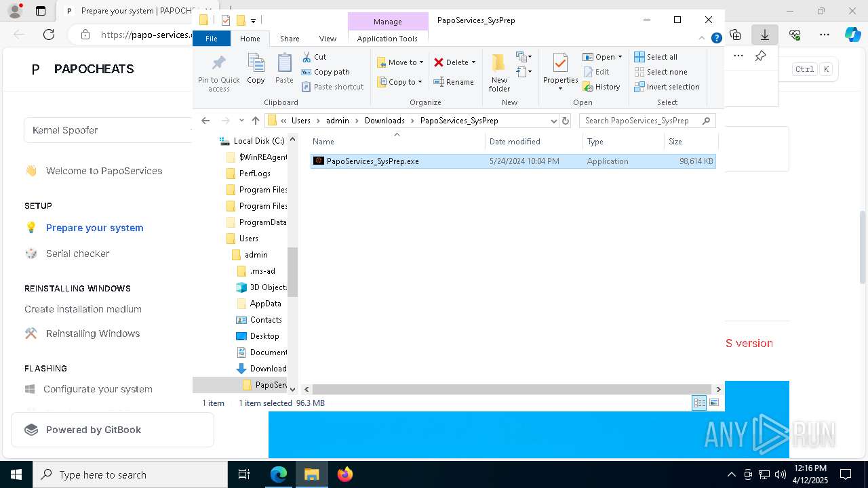Open file Properties
Screen dimensions: 868x488
560,73
